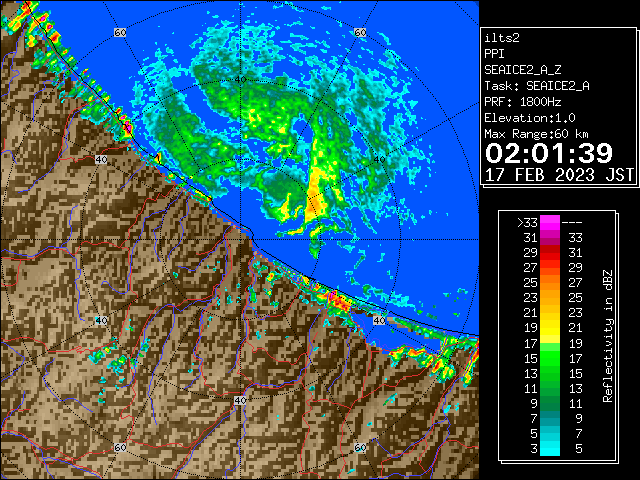Select the 'SEAICE2_A_Z' product name text
The image size is (640, 480).
click(523, 70)
